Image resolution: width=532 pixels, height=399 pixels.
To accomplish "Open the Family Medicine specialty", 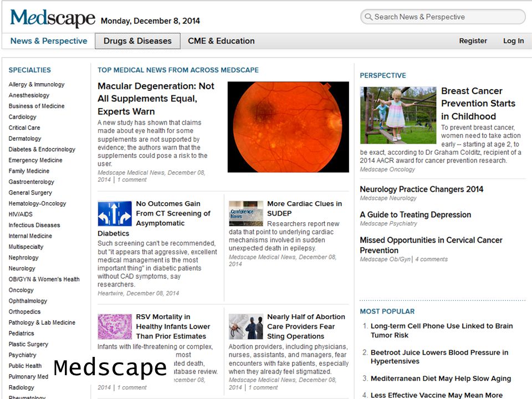I will pyautogui.click(x=29, y=171).
